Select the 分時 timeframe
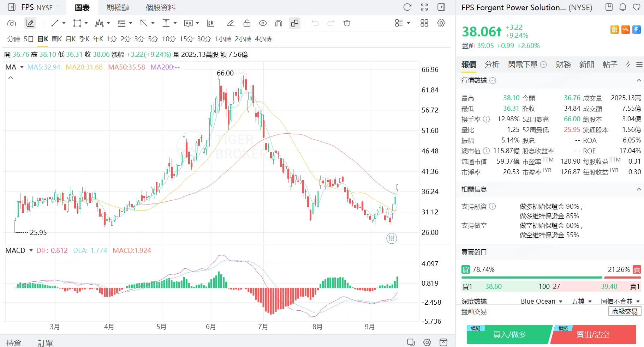644x347 pixels. 14,39
